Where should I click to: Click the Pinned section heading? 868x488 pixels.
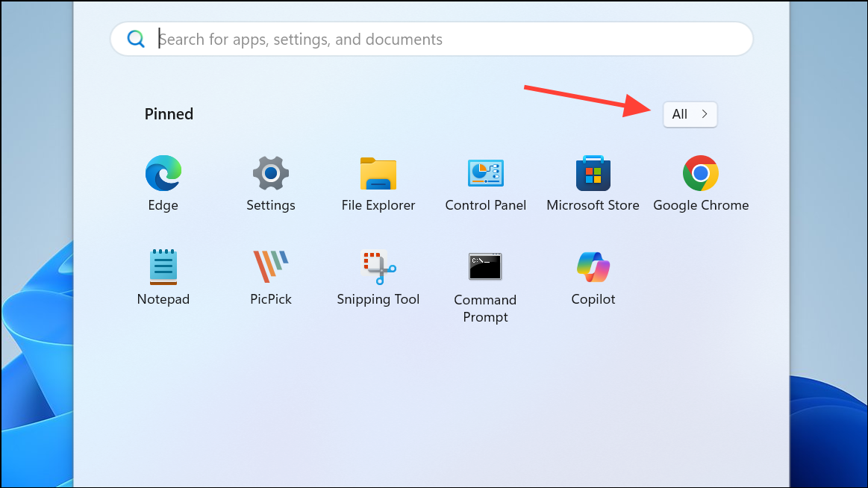169,114
